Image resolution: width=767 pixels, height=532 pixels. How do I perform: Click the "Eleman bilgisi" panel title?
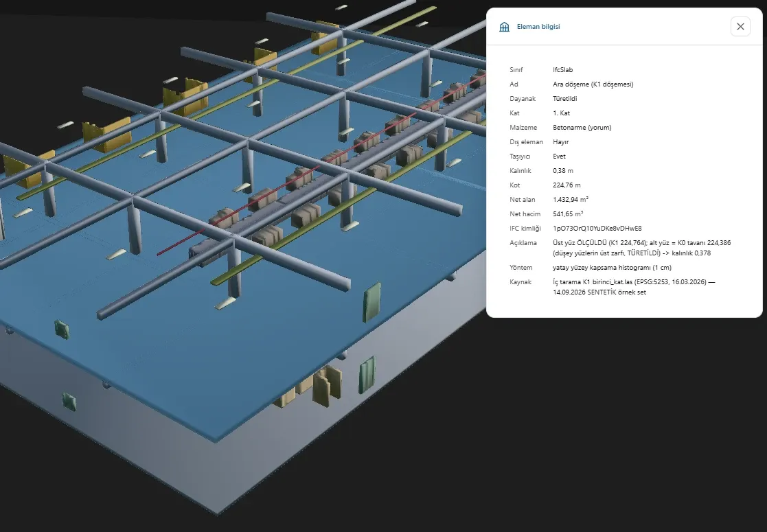click(x=538, y=26)
